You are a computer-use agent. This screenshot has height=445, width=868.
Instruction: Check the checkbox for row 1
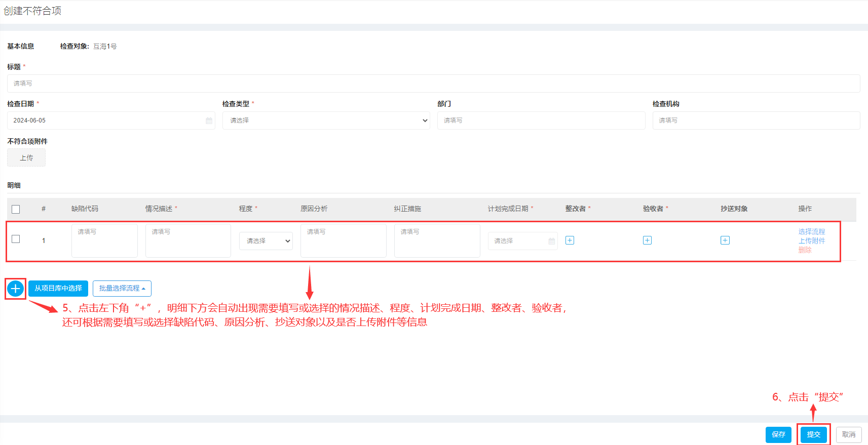16,239
